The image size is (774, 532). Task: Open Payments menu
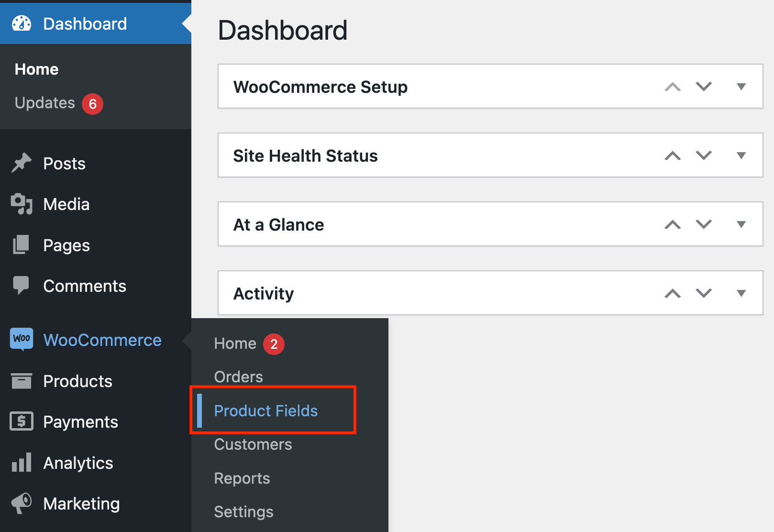click(96, 422)
